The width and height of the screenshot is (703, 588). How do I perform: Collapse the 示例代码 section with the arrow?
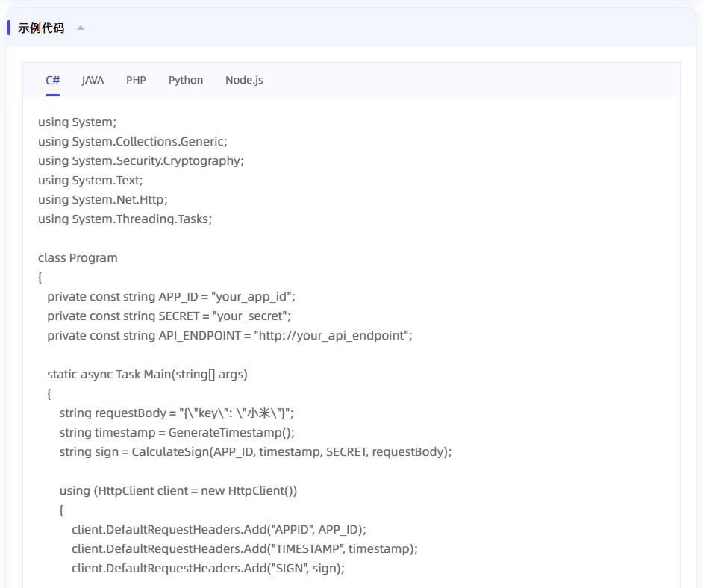pos(81,28)
